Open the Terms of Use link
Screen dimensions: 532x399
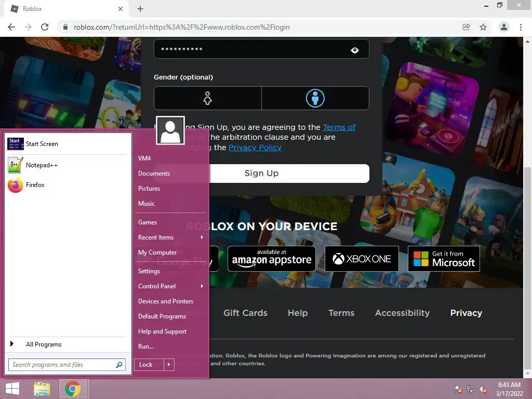[339, 127]
